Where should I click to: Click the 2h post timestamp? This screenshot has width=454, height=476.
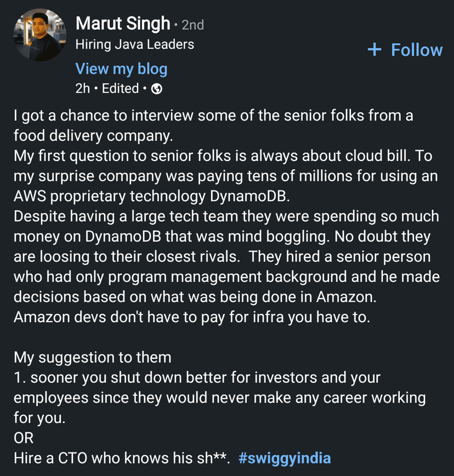tap(82, 89)
